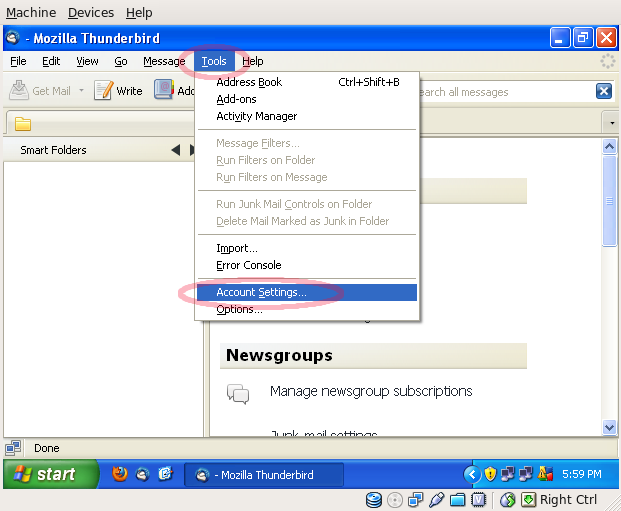The width and height of the screenshot is (621, 511).
Task: Open Activity Manager from menu
Action: click(307, 116)
